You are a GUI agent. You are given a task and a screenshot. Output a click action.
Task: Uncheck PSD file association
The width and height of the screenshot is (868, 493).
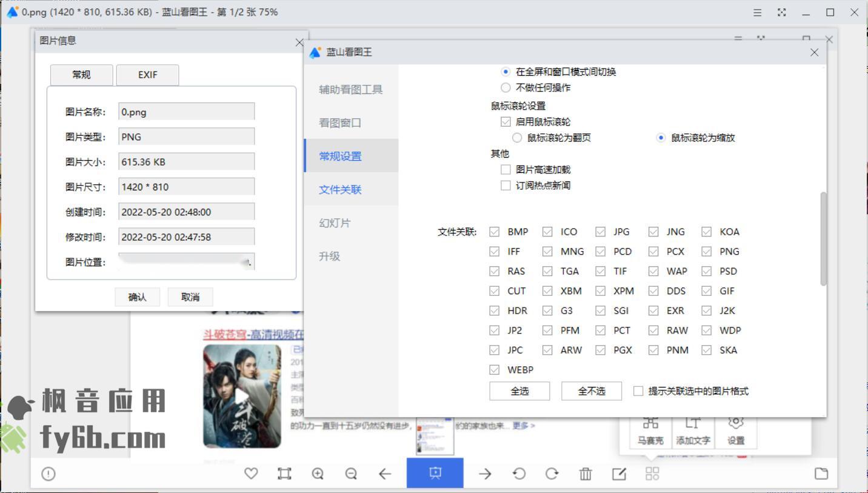click(x=707, y=271)
